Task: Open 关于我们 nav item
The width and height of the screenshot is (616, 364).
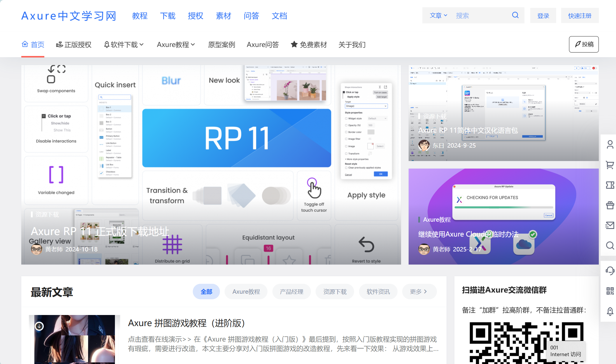Action: click(x=352, y=44)
